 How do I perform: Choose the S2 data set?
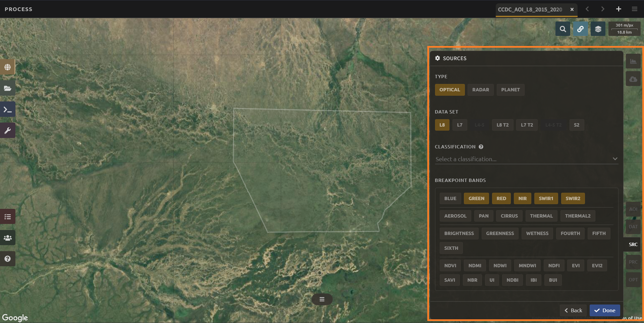(576, 125)
